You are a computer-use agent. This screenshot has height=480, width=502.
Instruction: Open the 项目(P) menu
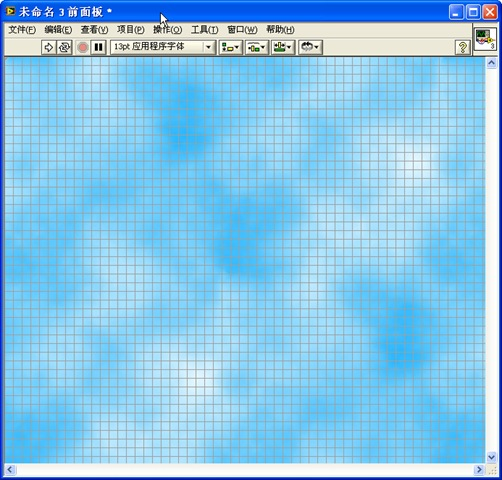point(131,30)
